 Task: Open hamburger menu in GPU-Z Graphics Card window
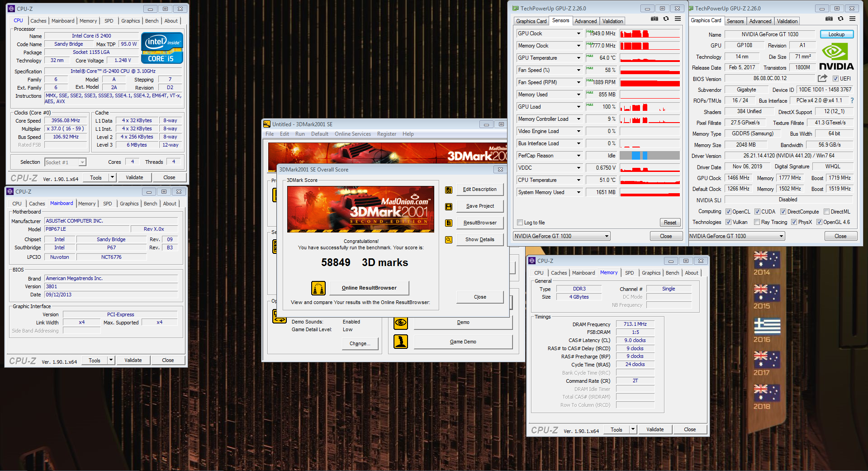(852, 19)
